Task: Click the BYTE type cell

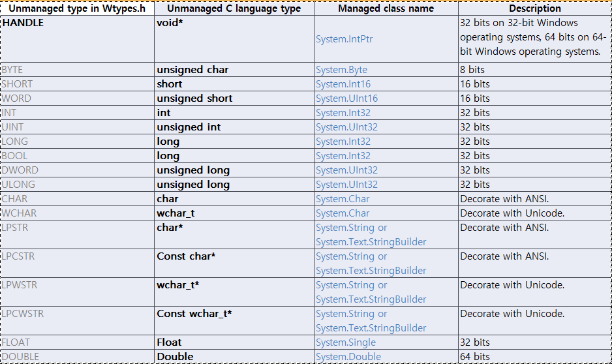Action: coord(77,69)
